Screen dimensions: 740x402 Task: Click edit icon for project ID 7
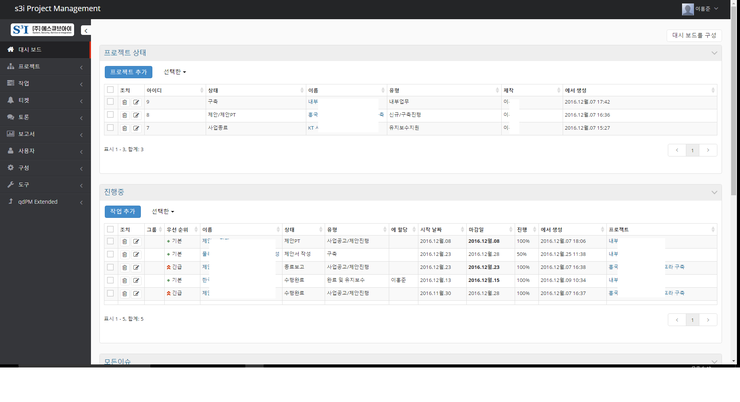pyautogui.click(x=136, y=128)
